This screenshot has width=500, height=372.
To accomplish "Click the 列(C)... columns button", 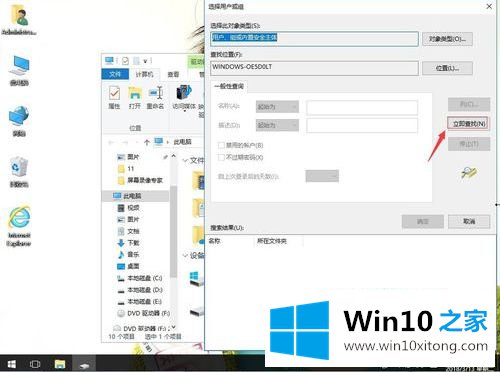I will 469,104.
